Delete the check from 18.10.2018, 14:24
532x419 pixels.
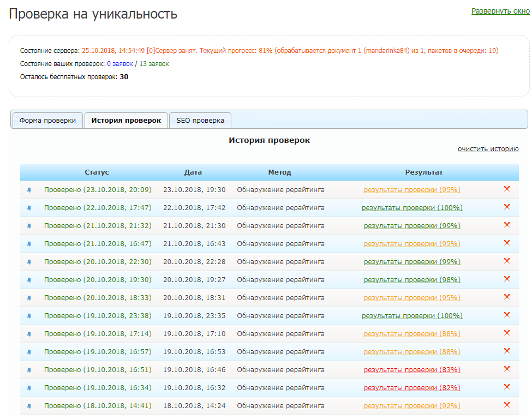(x=507, y=404)
